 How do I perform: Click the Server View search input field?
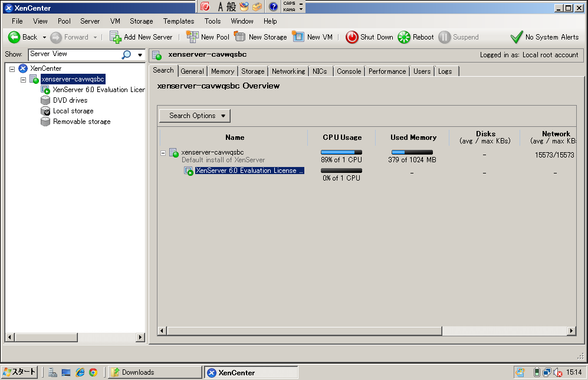(x=75, y=54)
